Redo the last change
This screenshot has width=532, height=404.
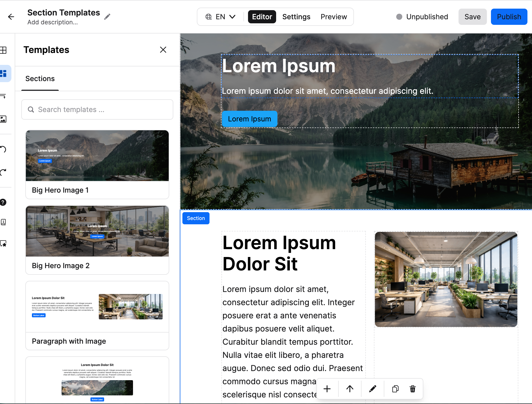pyautogui.click(x=3, y=172)
